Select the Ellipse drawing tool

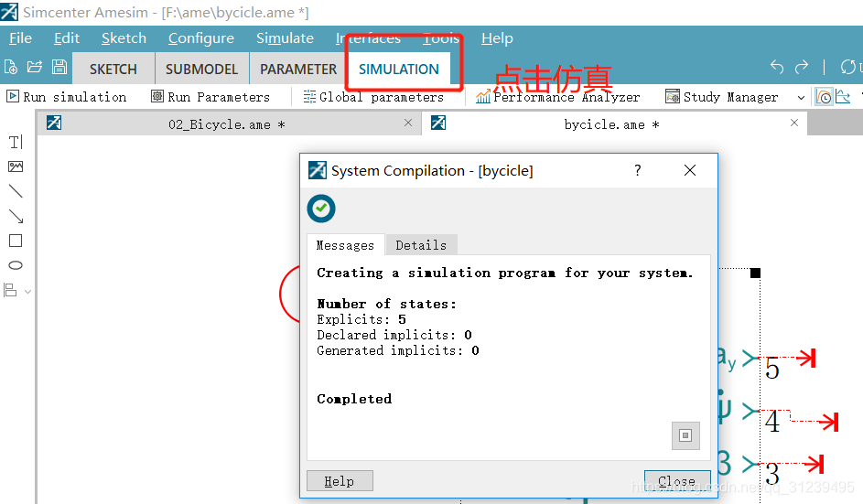[16, 265]
